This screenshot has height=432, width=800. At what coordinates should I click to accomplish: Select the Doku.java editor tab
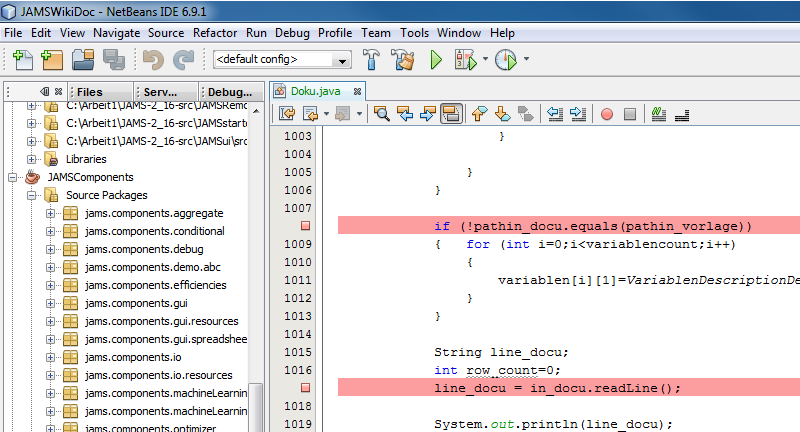[x=315, y=91]
